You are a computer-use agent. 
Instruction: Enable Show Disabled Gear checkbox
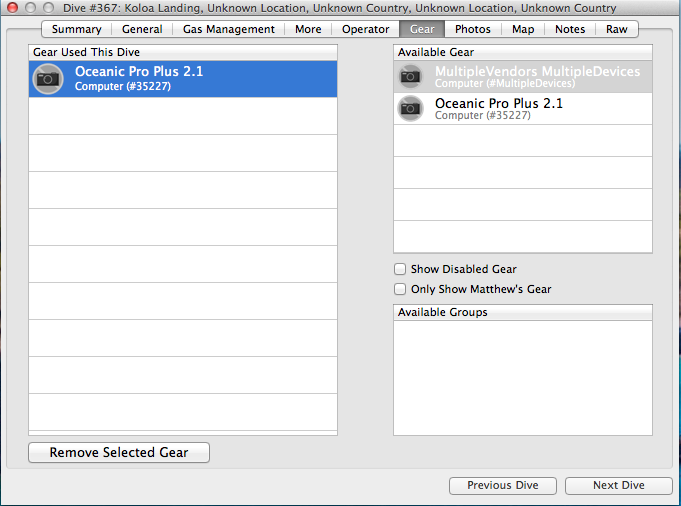(x=401, y=269)
